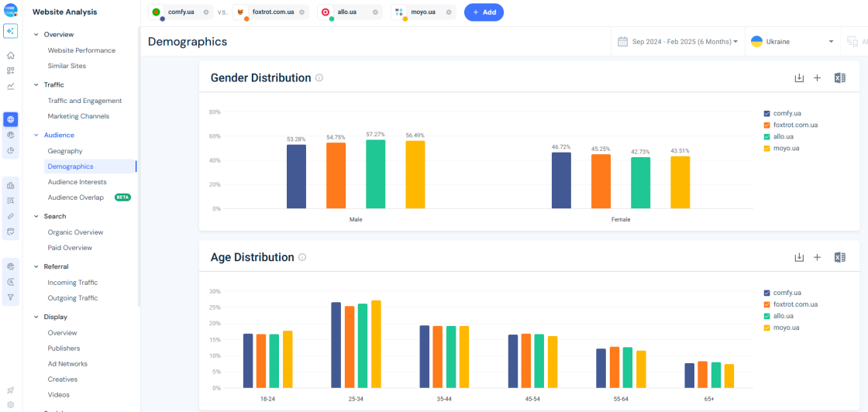
Task: Click comfy.ua male 53.28% bar
Action: (x=296, y=177)
